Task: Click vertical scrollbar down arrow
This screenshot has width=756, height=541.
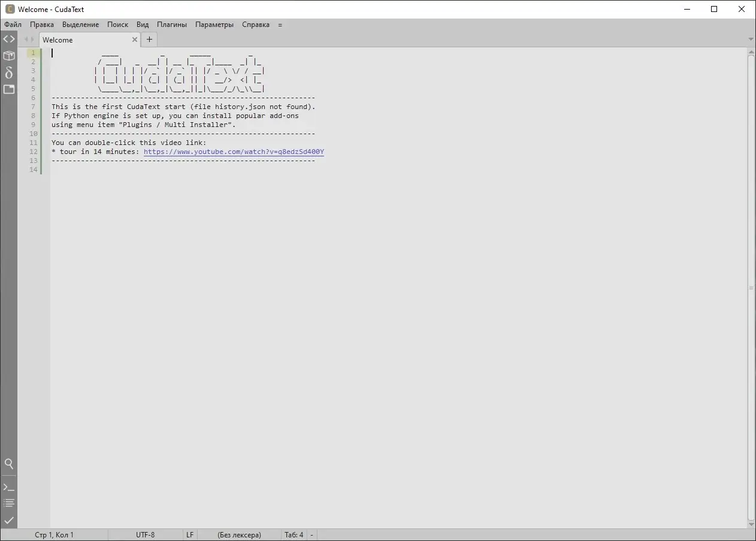Action: tap(751, 524)
